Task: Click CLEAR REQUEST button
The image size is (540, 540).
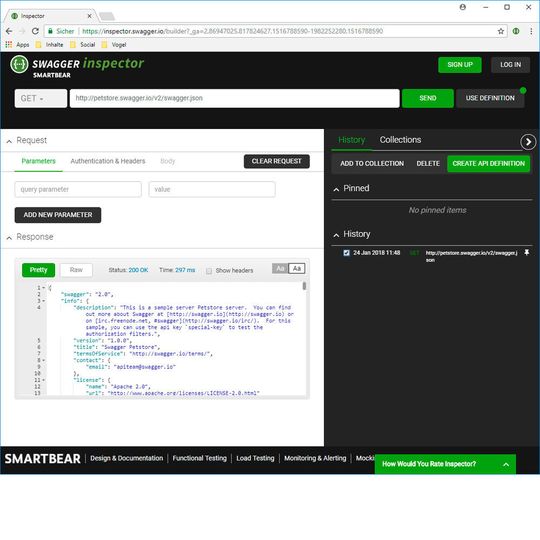Action: 277,161
